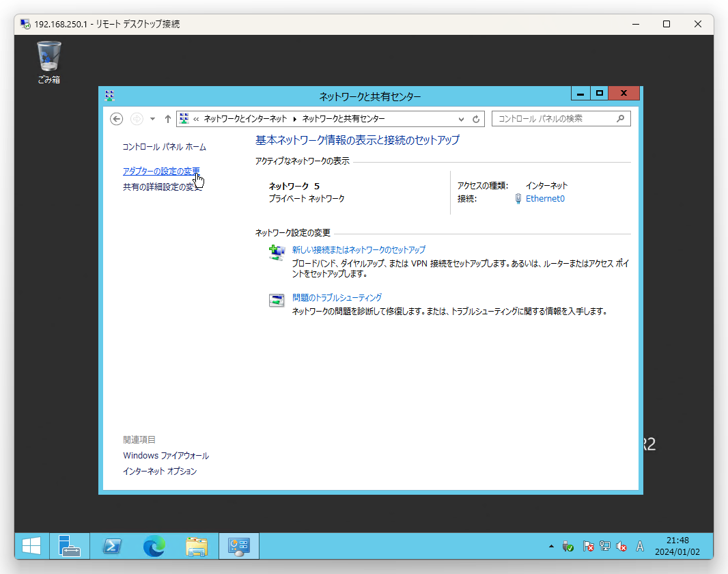728x574 pixels.
Task: Click the up-one-level arrow
Action: point(167,119)
